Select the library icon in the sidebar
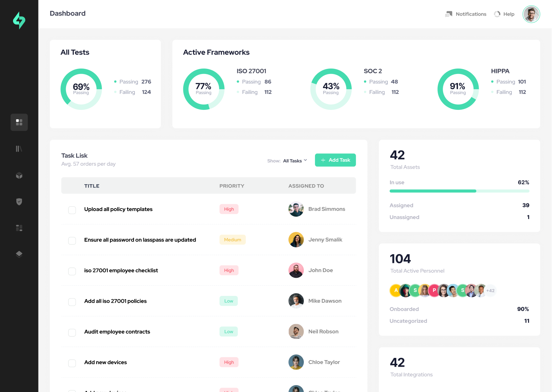This screenshot has height=392, width=552. pos(19,148)
